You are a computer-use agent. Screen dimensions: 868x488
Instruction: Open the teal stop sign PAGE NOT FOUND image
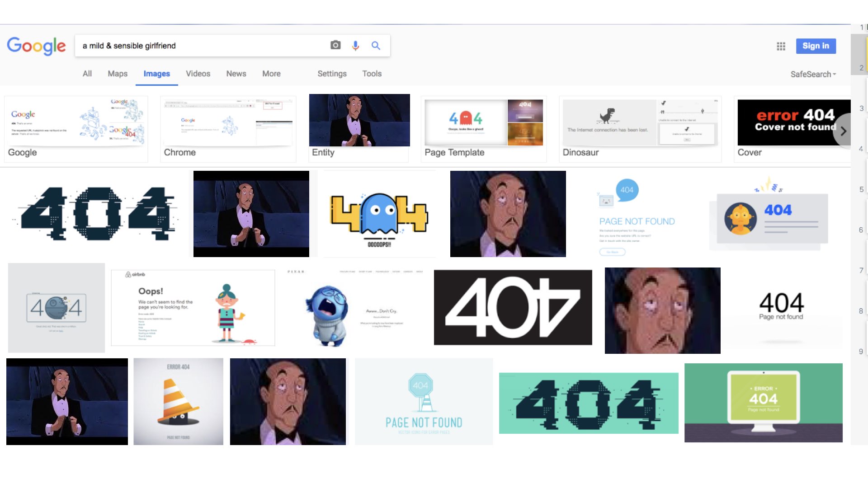[424, 401]
